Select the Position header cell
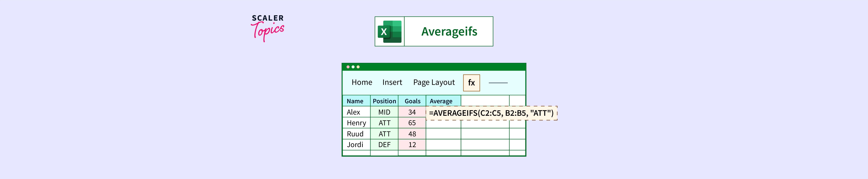This screenshot has height=179, width=868. [x=384, y=101]
